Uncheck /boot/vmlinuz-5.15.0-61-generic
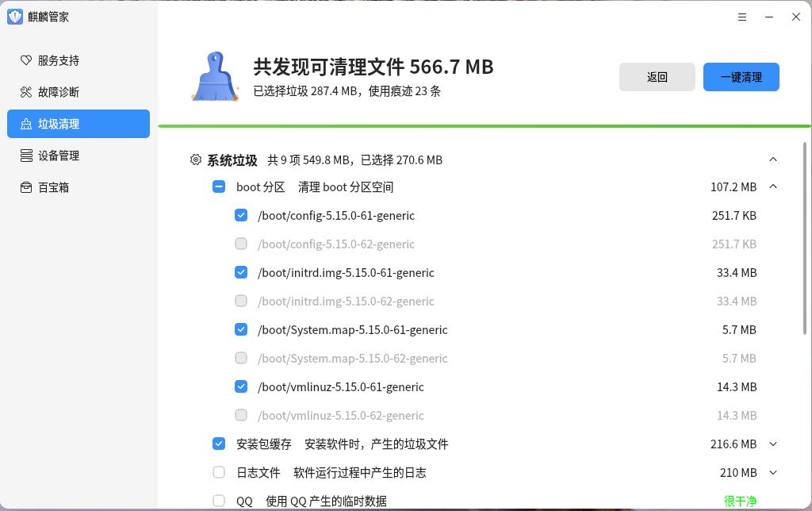Image resolution: width=812 pixels, height=511 pixels. (x=241, y=386)
